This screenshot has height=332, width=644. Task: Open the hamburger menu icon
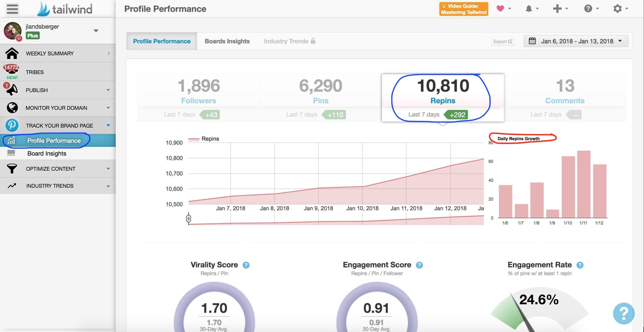(x=12, y=9)
